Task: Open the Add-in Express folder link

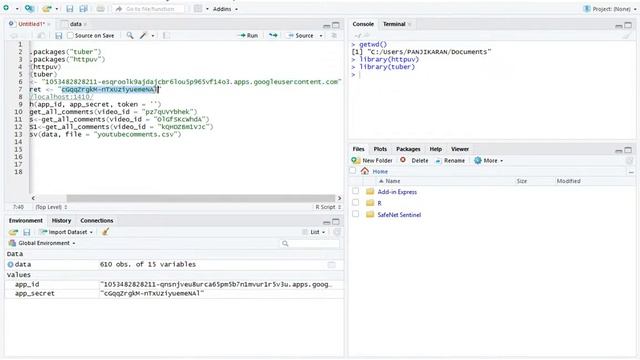Action: click(x=397, y=192)
